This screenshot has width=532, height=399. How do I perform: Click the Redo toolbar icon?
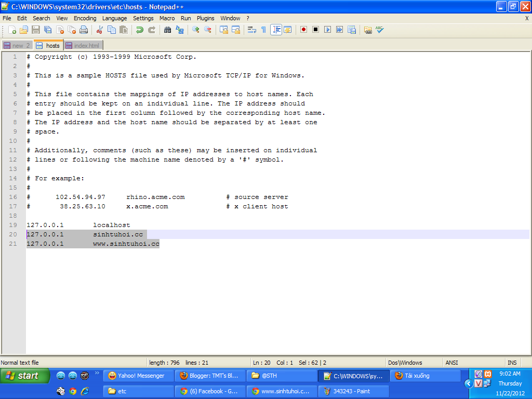[x=152, y=30]
